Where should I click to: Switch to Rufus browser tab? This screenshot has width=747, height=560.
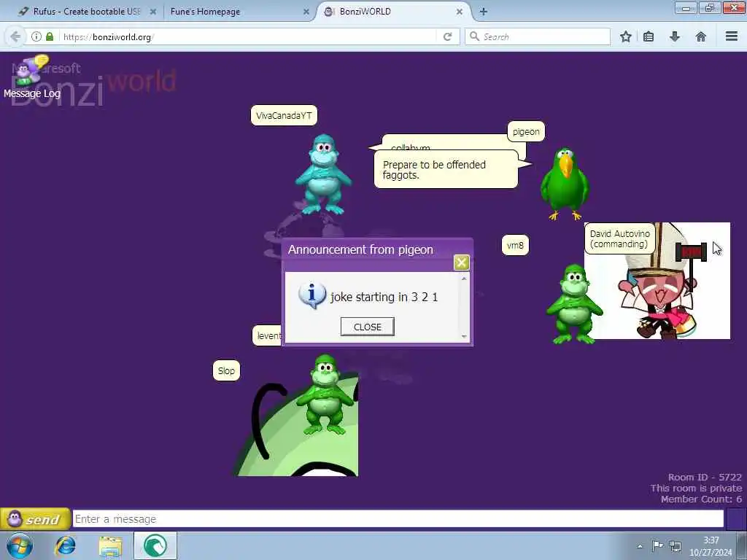[x=86, y=12]
